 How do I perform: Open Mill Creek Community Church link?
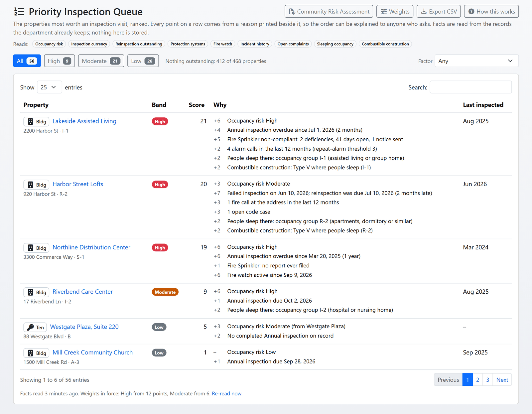[x=92, y=352]
